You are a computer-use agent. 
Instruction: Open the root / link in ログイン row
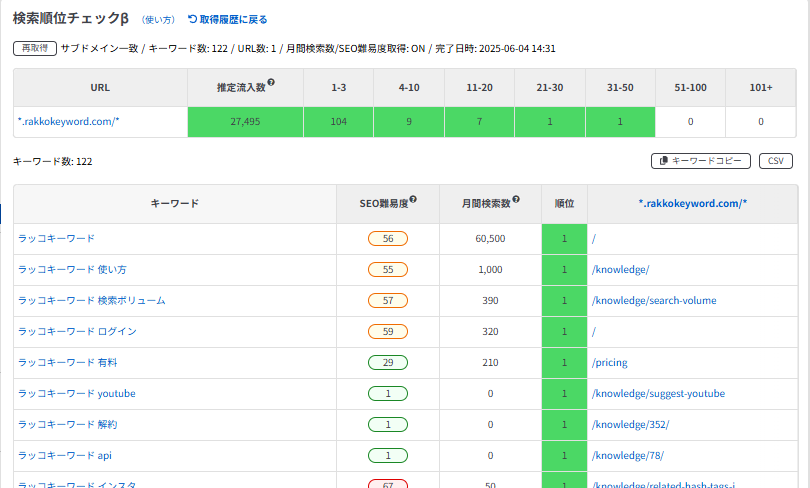click(x=594, y=332)
